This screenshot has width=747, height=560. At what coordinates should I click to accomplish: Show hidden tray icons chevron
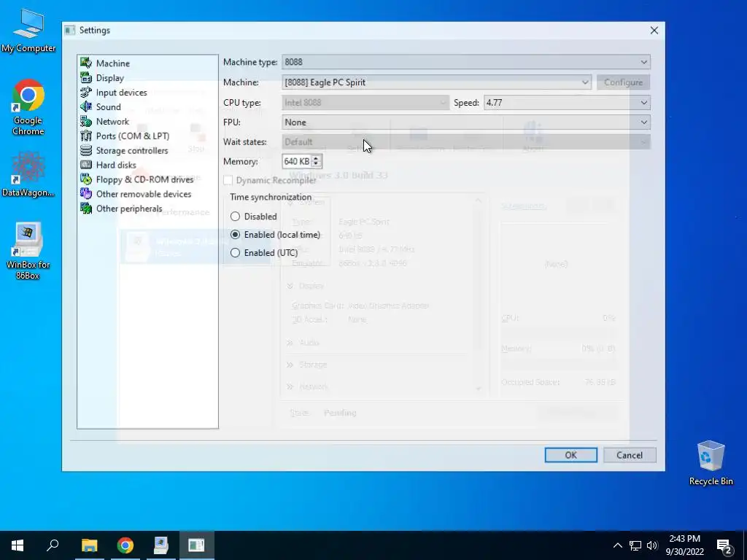(x=617, y=545)
